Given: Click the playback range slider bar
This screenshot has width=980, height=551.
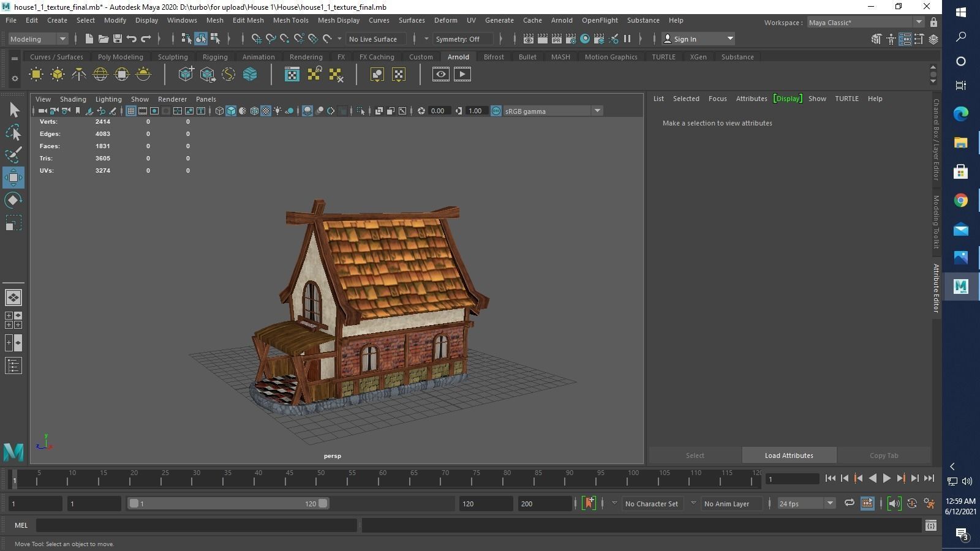Looking at the screenshot, I should point(228,503).
